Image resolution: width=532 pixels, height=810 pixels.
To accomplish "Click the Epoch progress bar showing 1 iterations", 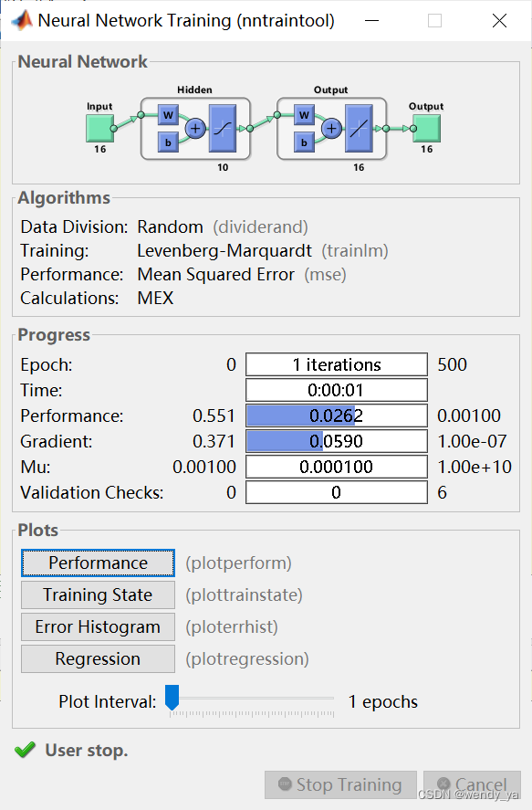I will click(x=337, y=364).
